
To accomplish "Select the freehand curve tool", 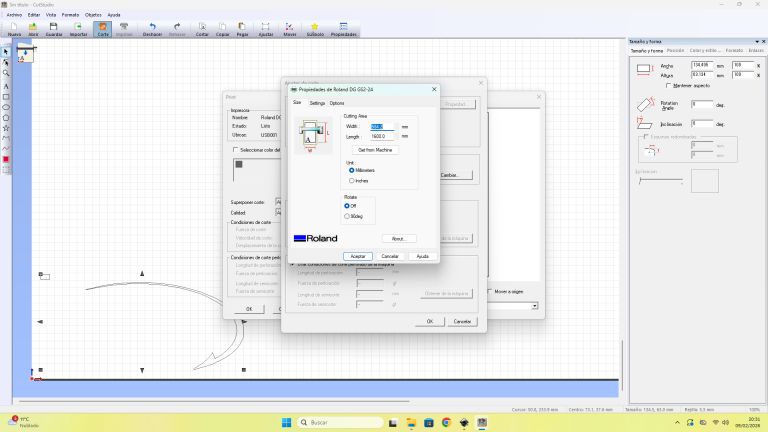I will (x=6, y=148).
